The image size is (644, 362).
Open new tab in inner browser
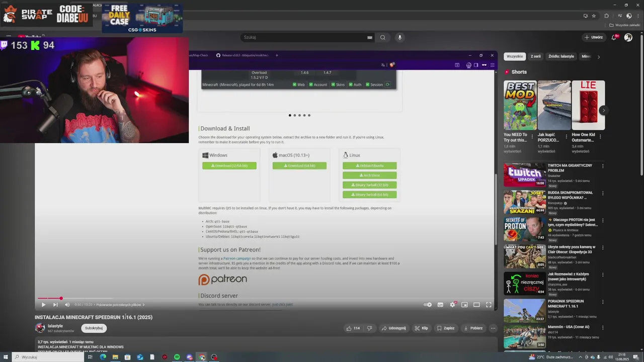click(x=277, y=55)
